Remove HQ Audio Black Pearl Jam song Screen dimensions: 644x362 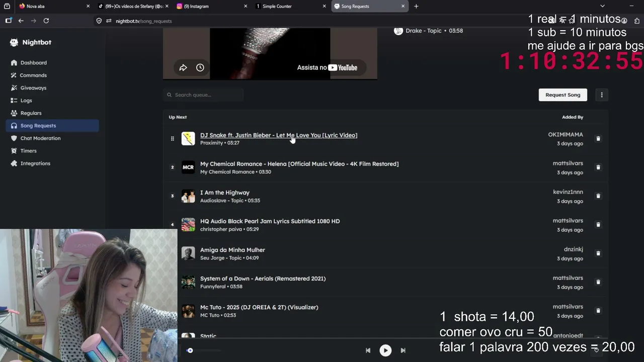[x=598, y=225]
